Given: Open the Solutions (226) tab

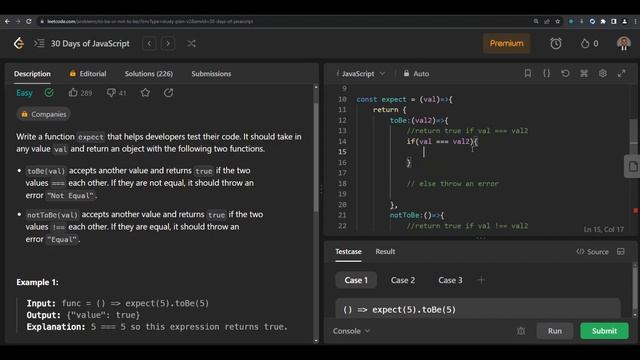Looking at the screenshot, I should coord(149,74).
